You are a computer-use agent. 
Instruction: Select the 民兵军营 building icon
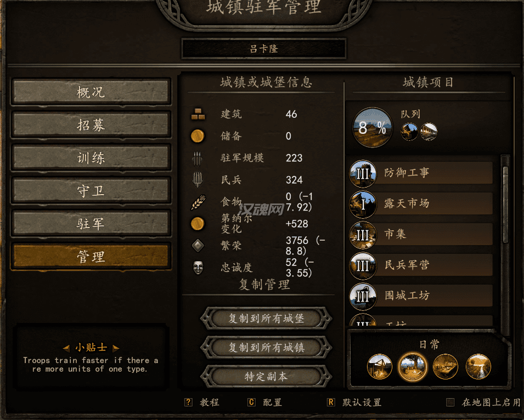point(363,266)
